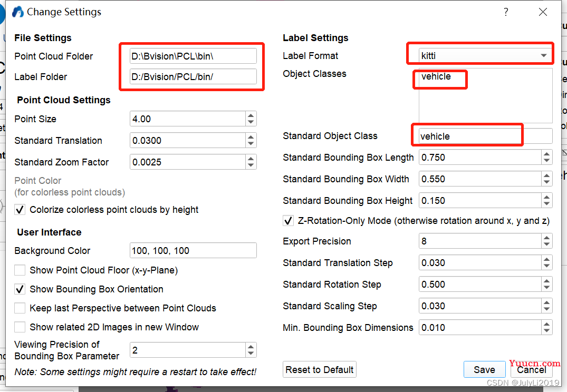Decrease Standard Translation Step
567x392 pixels.
pyautogui.click(x=547, y=266)
